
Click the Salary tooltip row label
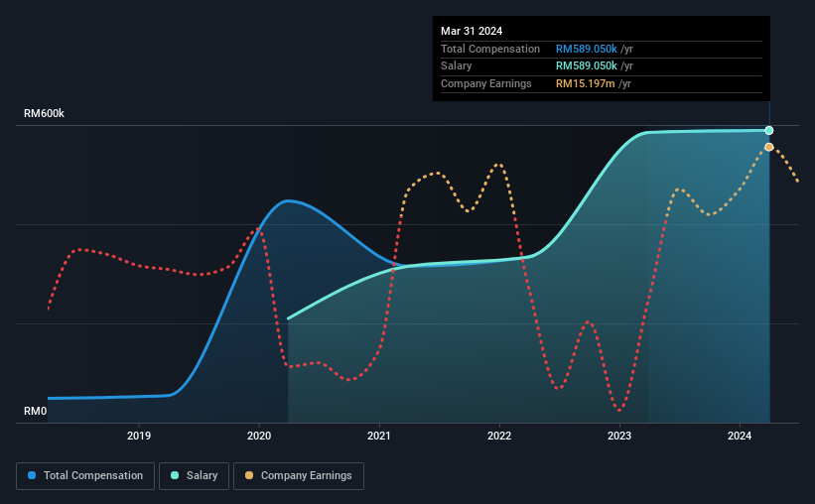[x=457, y=66]
